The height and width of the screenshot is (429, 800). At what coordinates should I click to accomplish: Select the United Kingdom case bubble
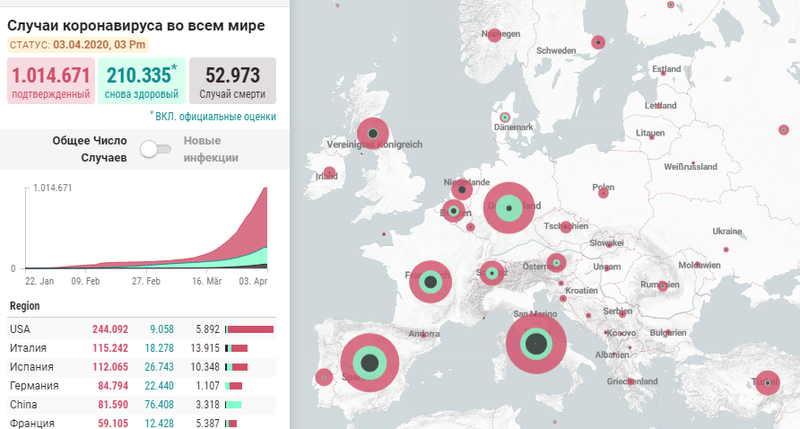tap(372, 133)
